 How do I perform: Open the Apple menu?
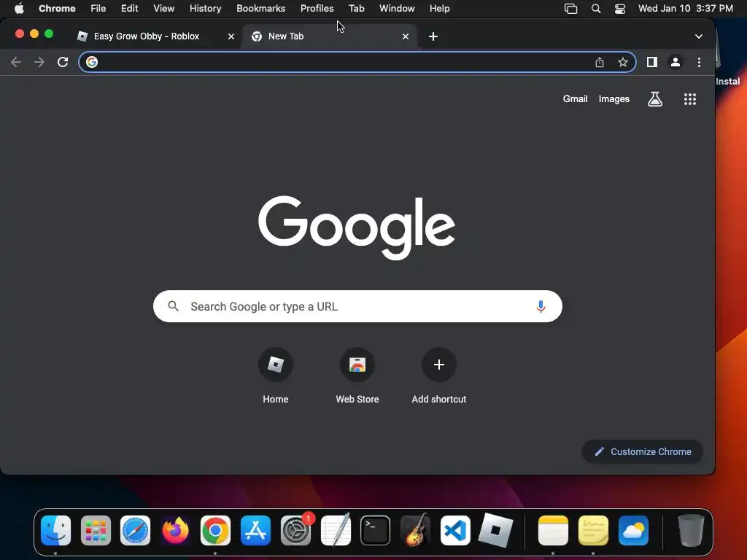(x=19, y=8)
